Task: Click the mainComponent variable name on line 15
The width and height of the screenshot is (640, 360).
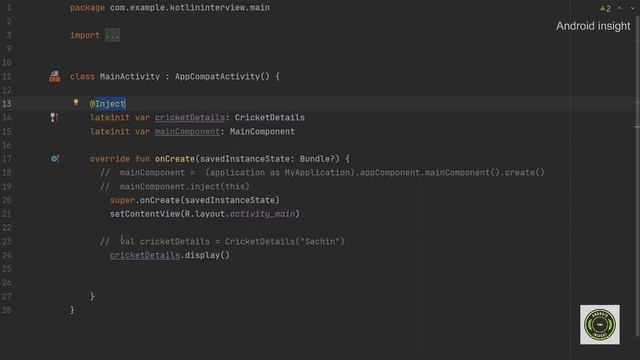Action: (x=187, y=131)
